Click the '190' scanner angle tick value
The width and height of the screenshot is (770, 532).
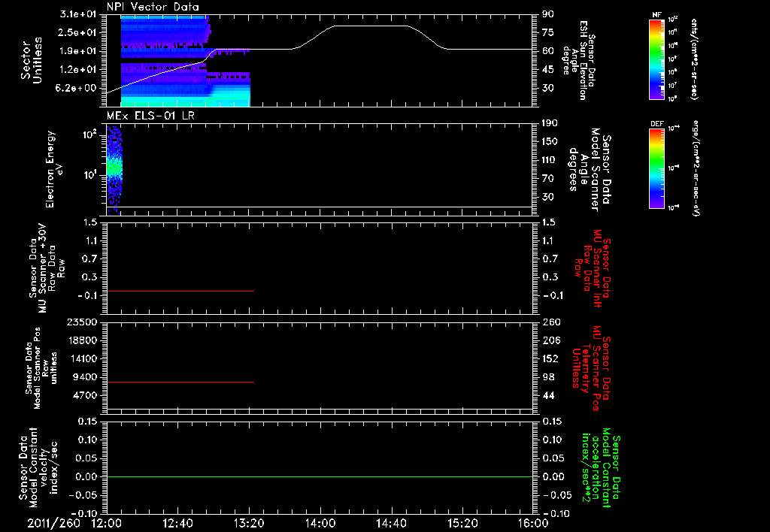click(550, 123)
